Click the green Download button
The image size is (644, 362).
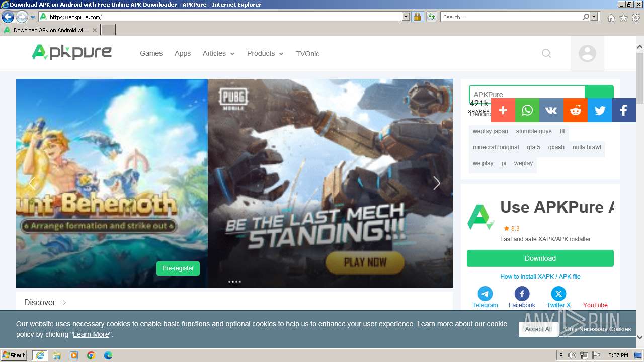point(540,258)
